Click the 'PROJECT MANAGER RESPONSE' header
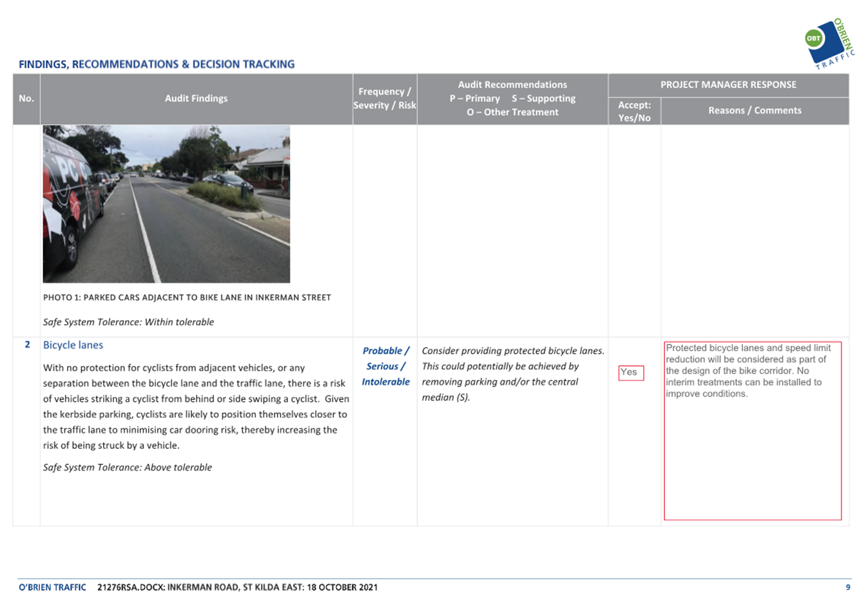868x606 pixels. coord(728,84)
